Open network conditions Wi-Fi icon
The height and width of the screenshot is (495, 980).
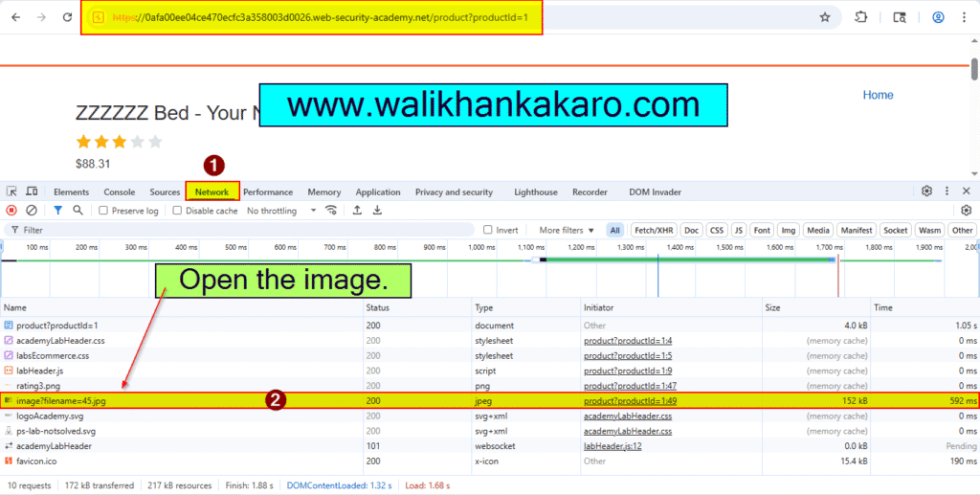[331, 211]
